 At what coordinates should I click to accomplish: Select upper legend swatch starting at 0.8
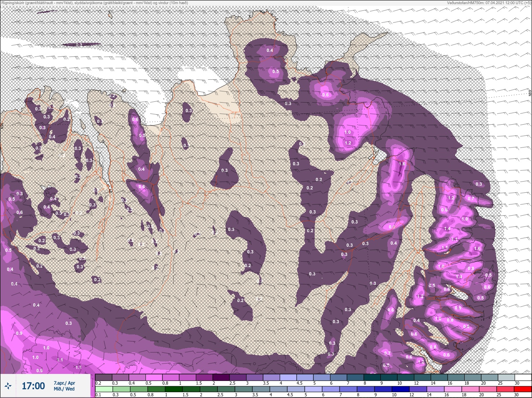point(171,378)
